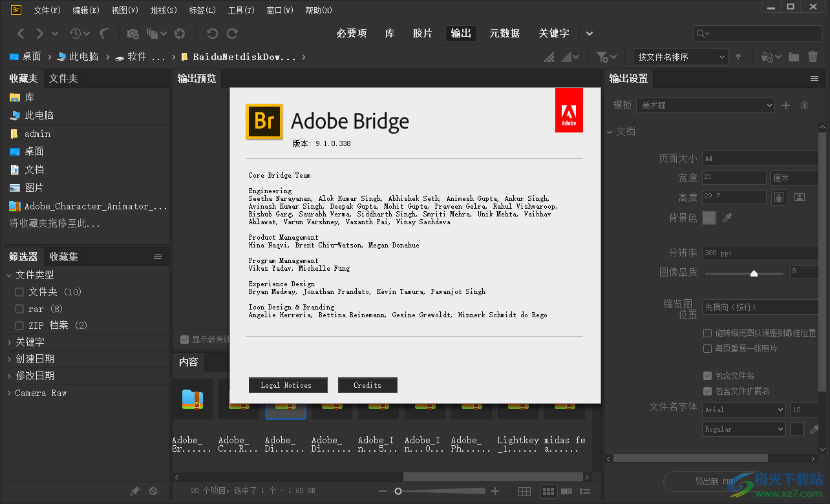Click the background color swatch
Screen dimensions: 830x504
point(709,218)
